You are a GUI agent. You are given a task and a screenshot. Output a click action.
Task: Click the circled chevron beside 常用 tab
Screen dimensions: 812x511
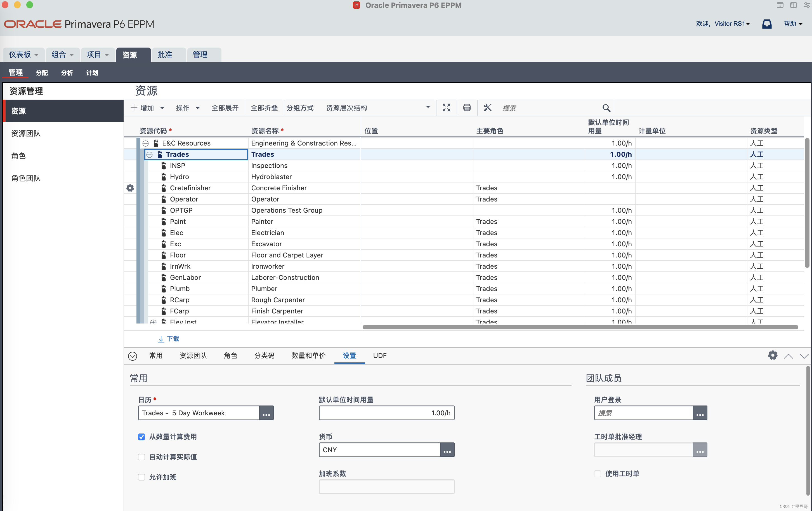[x=133, y=356]
